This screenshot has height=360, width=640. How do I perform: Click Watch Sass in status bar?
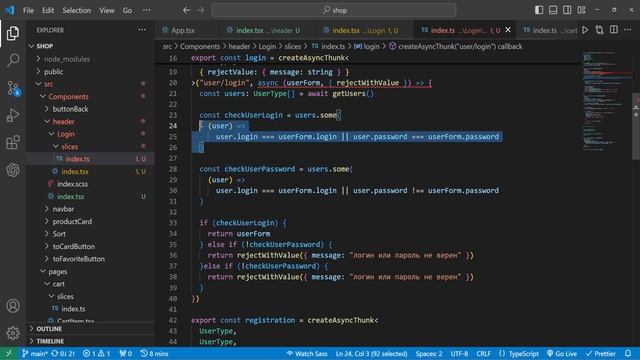[x=307, y=353]
